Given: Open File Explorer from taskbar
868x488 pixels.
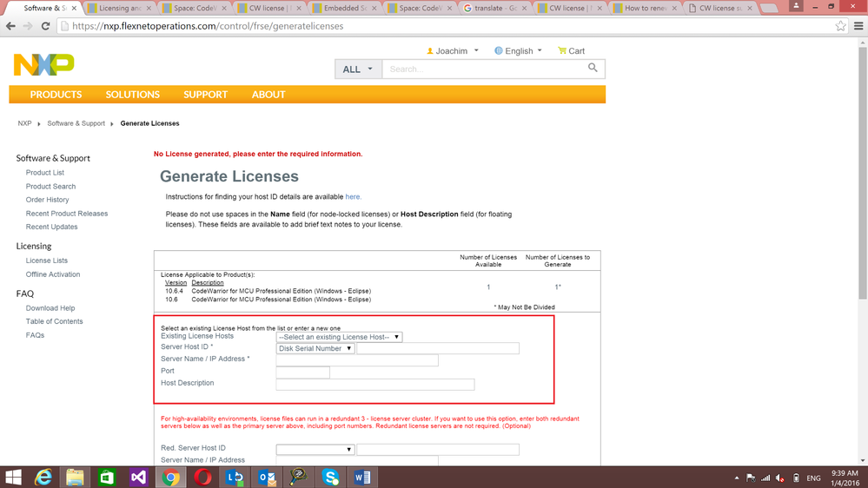Looking at the screenshot, I should click(75, 477).
